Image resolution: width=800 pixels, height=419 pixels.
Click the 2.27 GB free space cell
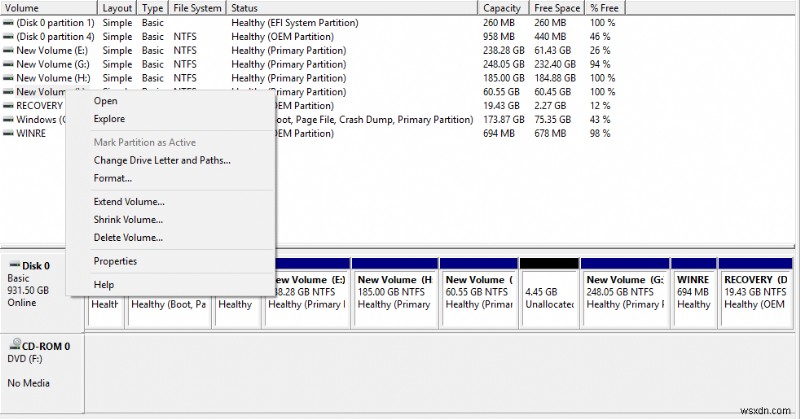click(x=550, y=106)
